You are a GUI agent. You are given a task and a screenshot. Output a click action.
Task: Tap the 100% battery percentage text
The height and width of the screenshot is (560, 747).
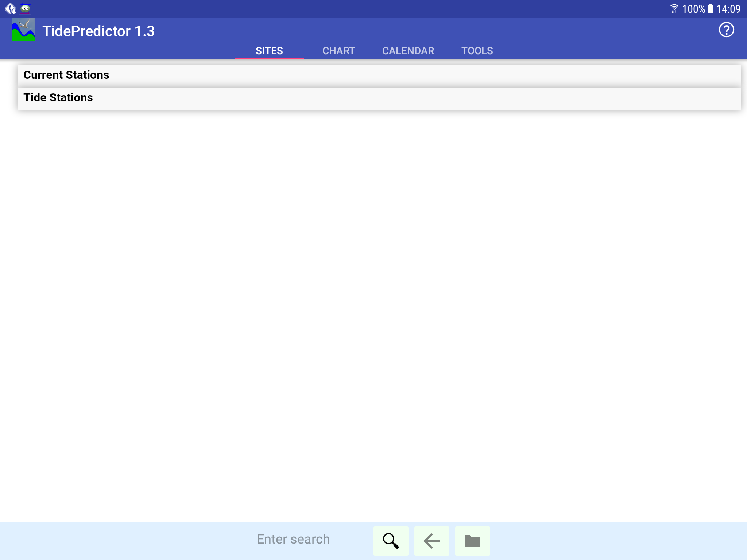click(693, 9)
